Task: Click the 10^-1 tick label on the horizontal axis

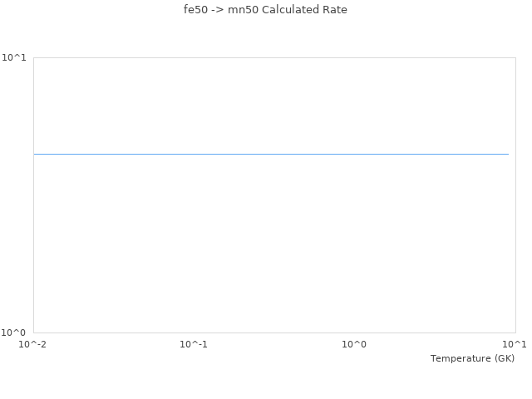Action: coord(194,344)
